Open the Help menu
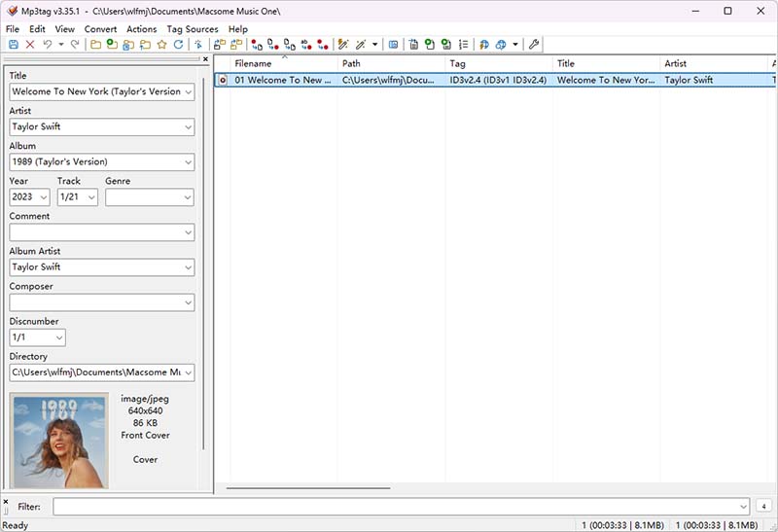778x532 pixels. tap(238, 29)
